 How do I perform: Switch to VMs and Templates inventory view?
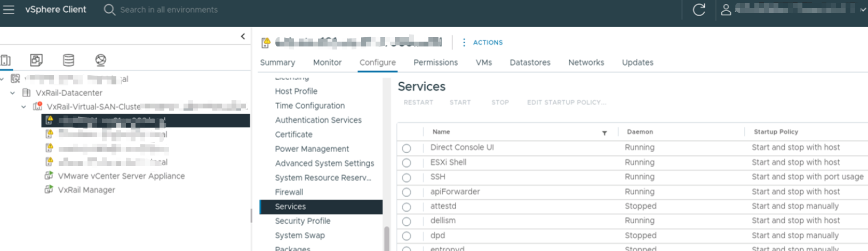(36, 60)
